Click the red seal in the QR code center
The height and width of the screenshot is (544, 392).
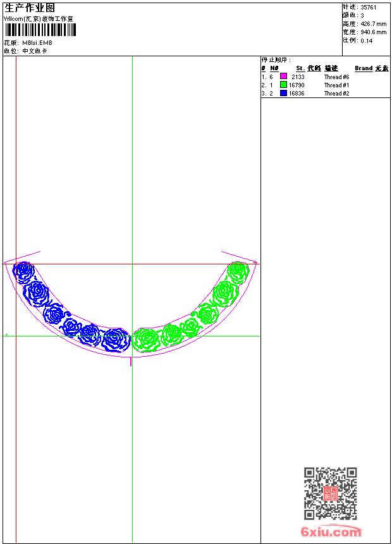tap(330, 493)
